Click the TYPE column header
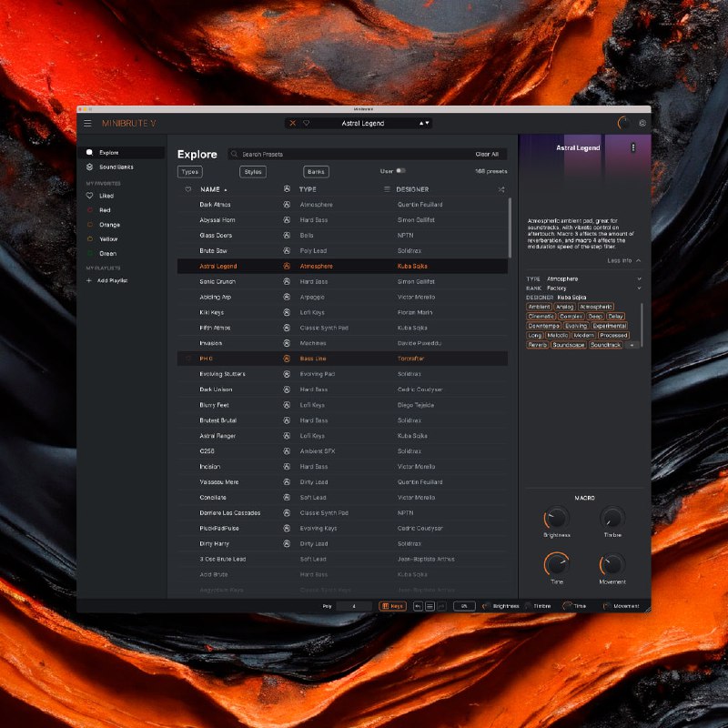 click(308, 189)
